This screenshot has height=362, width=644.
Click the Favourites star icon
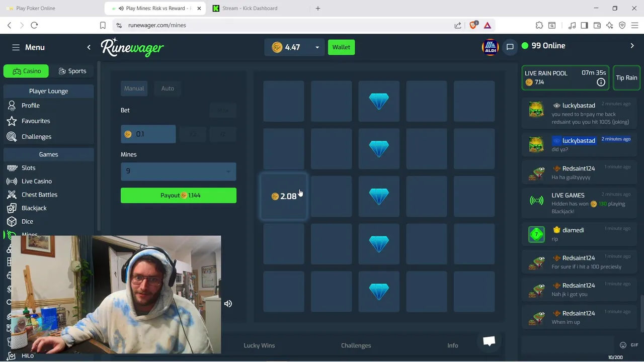click(12, 121)
